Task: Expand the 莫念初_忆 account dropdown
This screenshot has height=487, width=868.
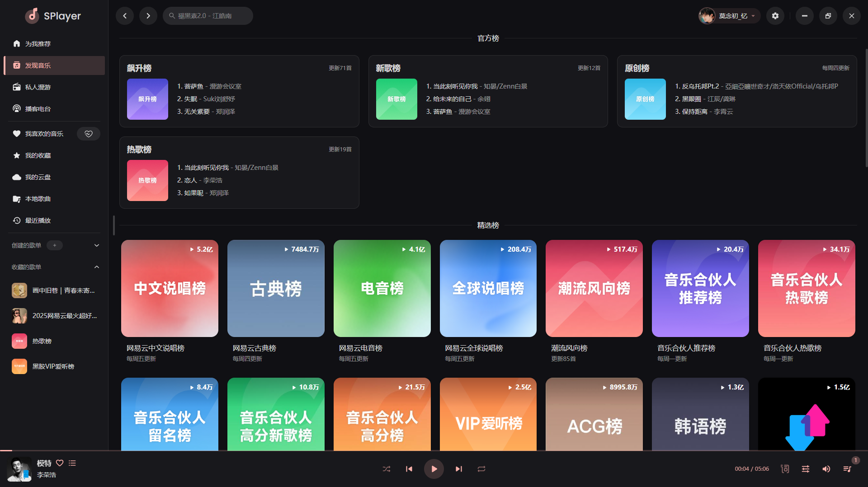Action: point(729,16)
